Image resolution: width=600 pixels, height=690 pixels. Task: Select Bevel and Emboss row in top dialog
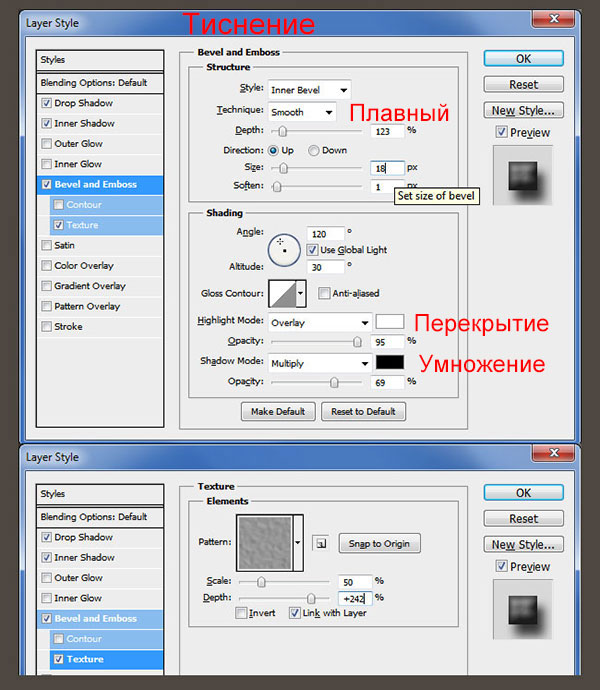tap(100, 184)
